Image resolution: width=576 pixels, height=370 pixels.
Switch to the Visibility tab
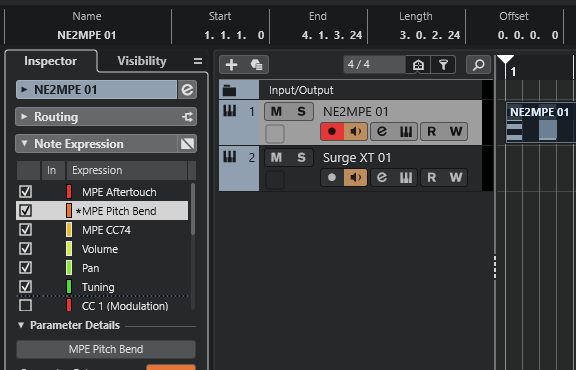[142, 61]
